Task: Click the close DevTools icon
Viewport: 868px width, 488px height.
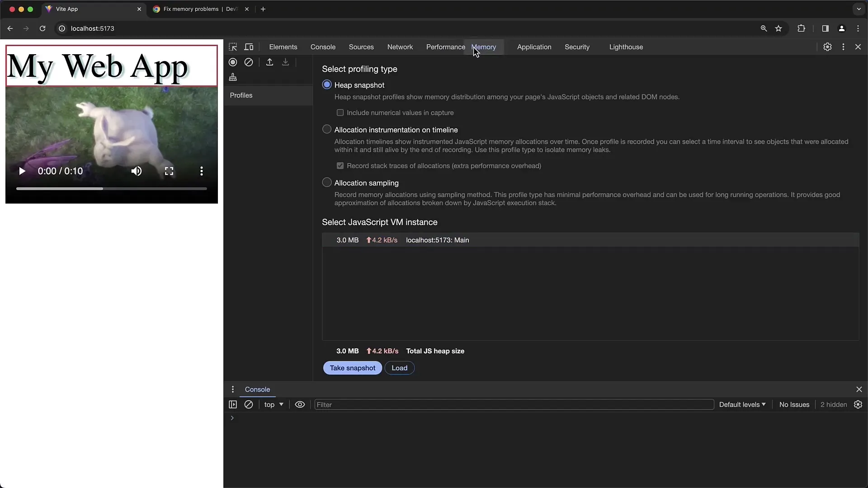Action: coord(859,47)
